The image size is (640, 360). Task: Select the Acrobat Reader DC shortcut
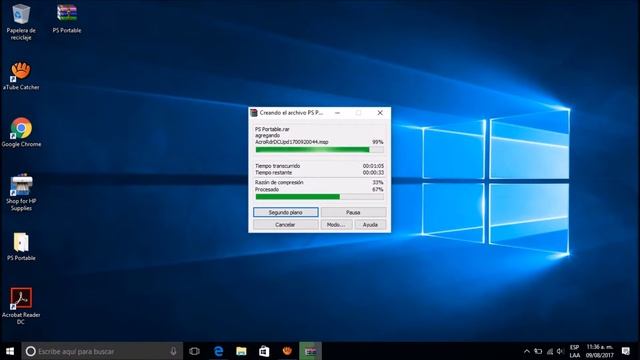21,306
